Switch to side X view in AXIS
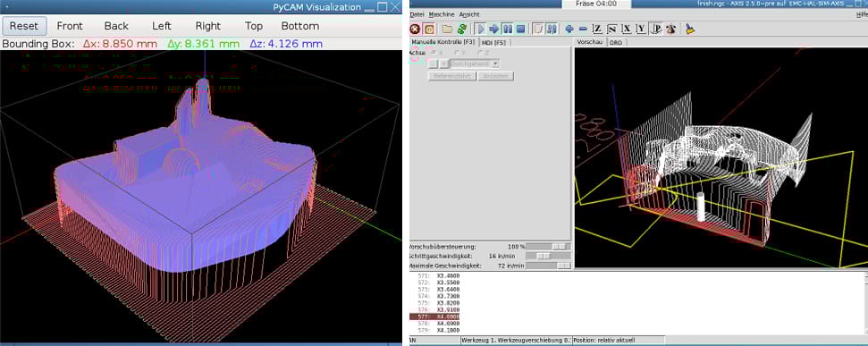 tap(626, 29)
